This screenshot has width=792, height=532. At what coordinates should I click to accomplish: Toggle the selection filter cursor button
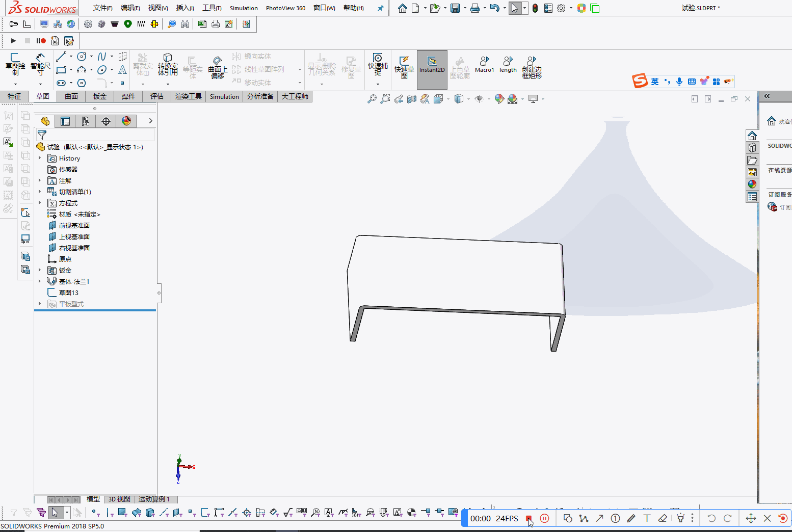(55, 512)
